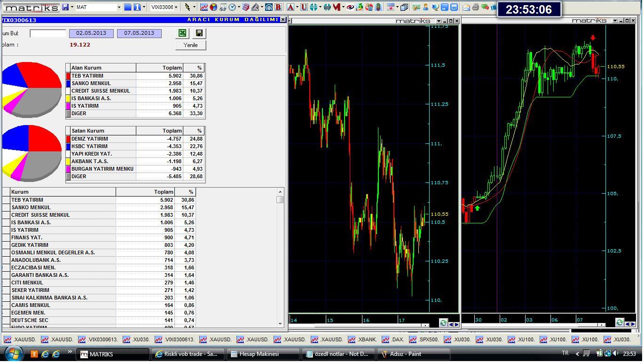This screenshot has width=644, height=362.
Task: Switch to Adsız - Paint taskbar window
Action: pos(414,354)
